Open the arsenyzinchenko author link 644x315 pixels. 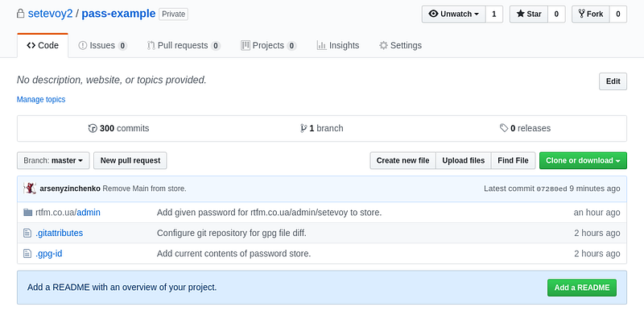tap(70, 189)
